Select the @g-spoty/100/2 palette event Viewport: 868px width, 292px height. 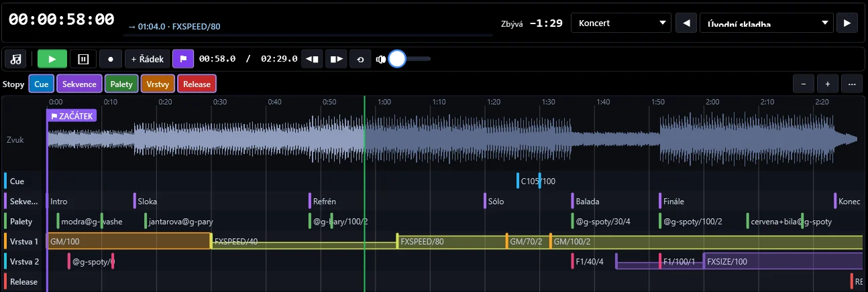[x=692, y=221]
